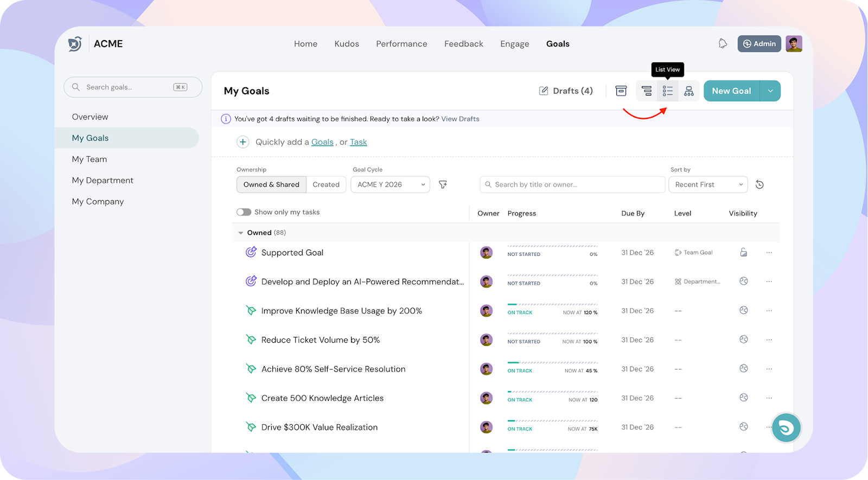Select Owned & Shared ownership option
The width and height of the screenshot is (868, 480).
pos(271,184)
